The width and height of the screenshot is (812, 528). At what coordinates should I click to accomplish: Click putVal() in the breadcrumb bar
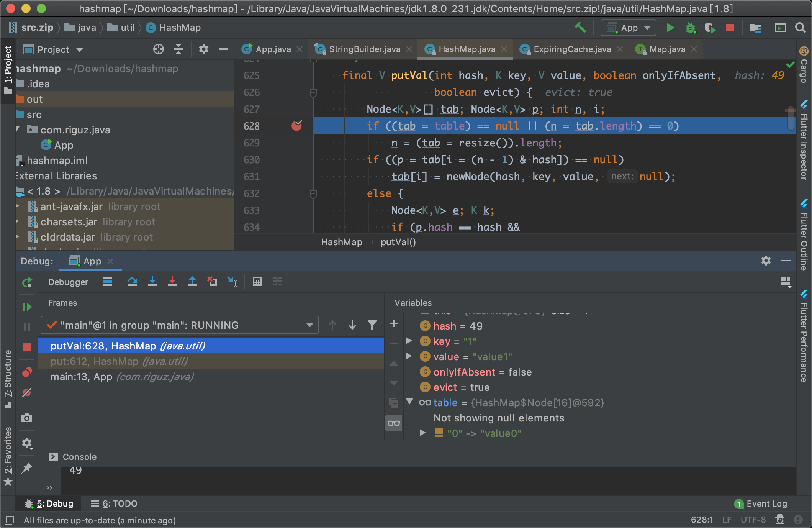point(398,242)
